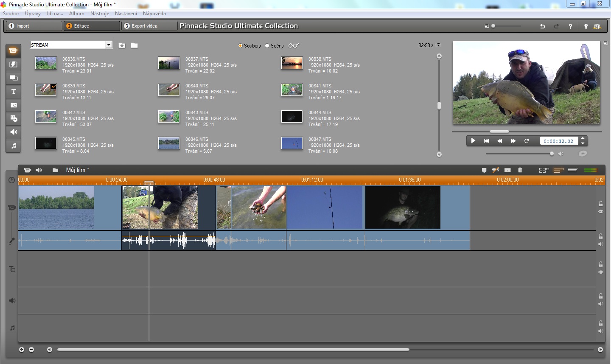Open project folder icon beside Můj film
This screenshot has height=364, width=611.
tap(55, 170)
